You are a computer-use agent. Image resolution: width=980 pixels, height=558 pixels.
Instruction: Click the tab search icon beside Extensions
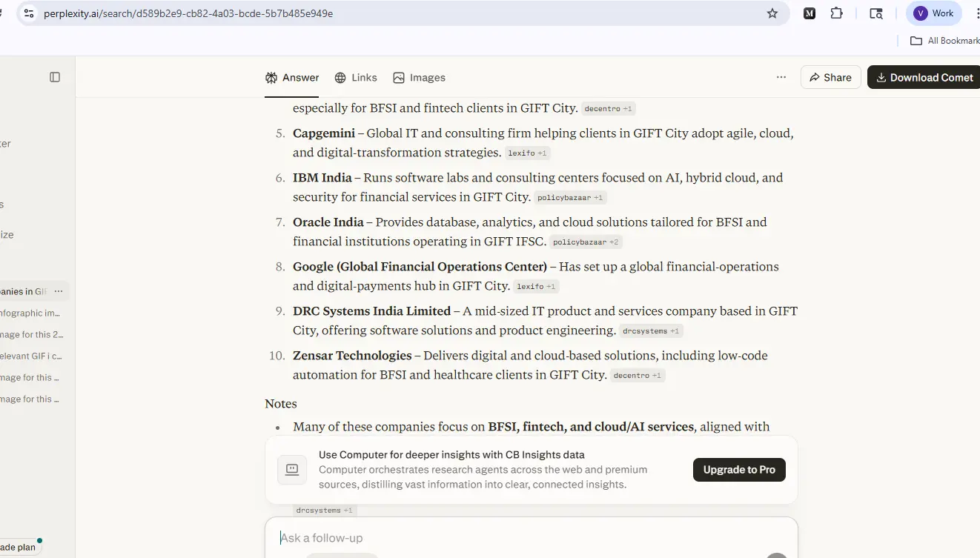(876, 13)
